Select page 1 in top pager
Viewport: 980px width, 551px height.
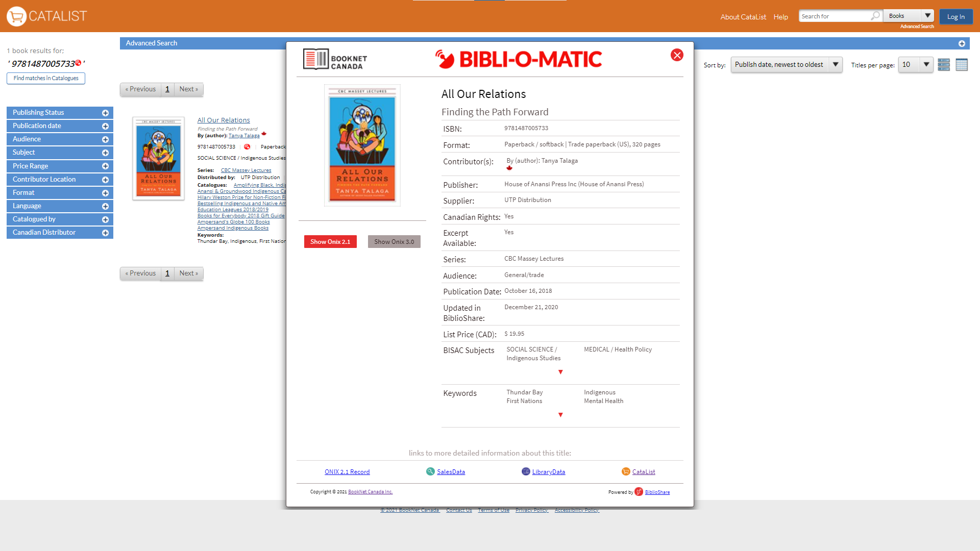[167, 89]
